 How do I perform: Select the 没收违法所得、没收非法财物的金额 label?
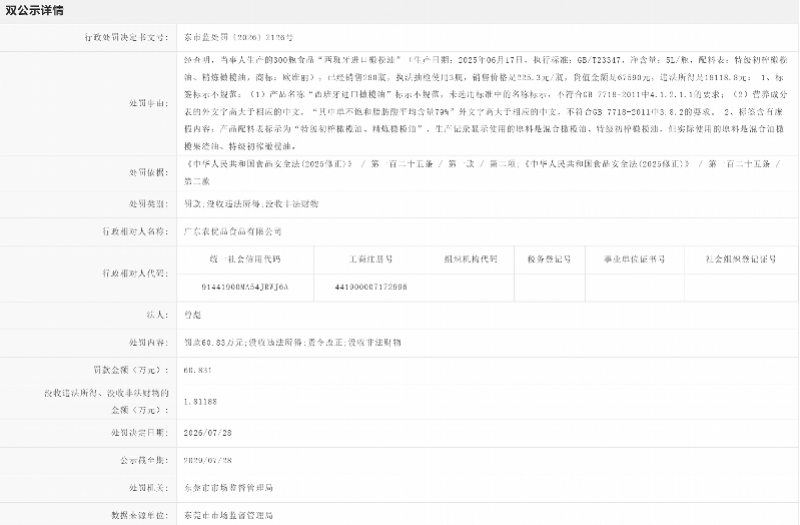point(107,402)
